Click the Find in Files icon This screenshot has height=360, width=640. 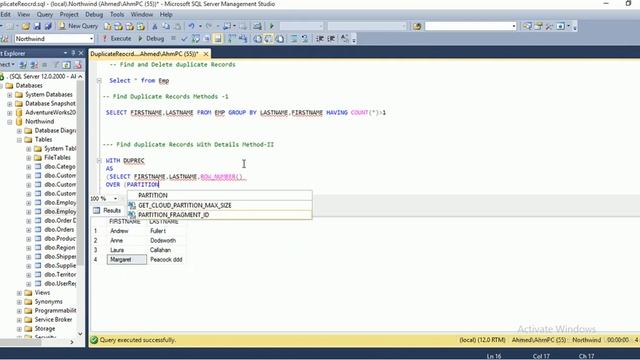click(416, 26)
